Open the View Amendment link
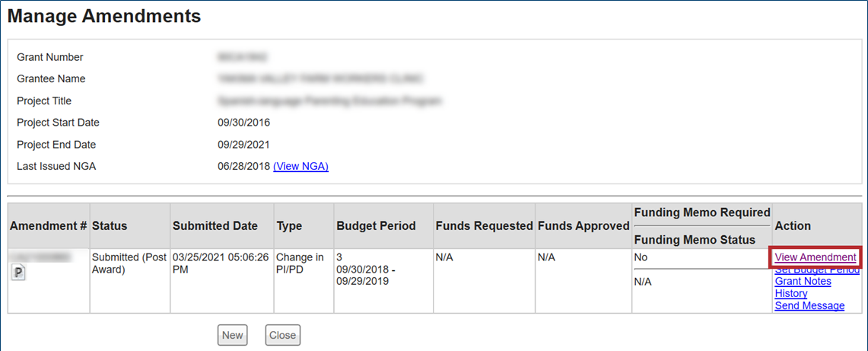 click(815, 257)
